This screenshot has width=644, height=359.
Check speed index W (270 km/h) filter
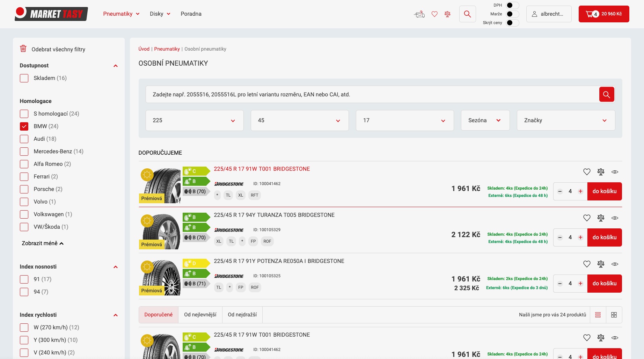coord(24,328)
